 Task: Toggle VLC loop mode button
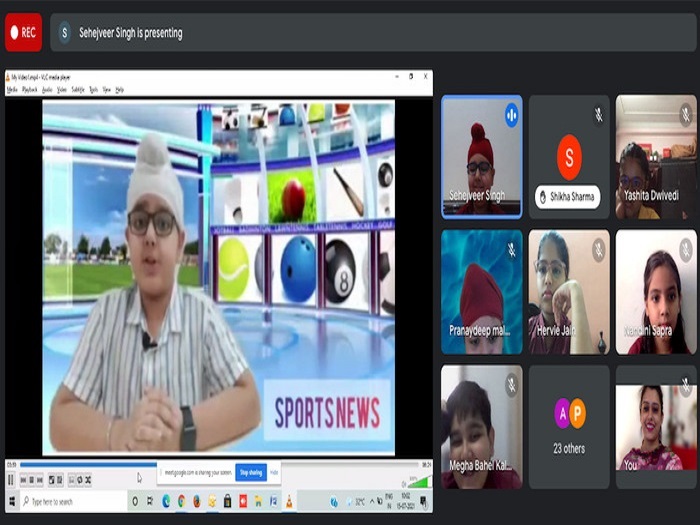(80, 480)
